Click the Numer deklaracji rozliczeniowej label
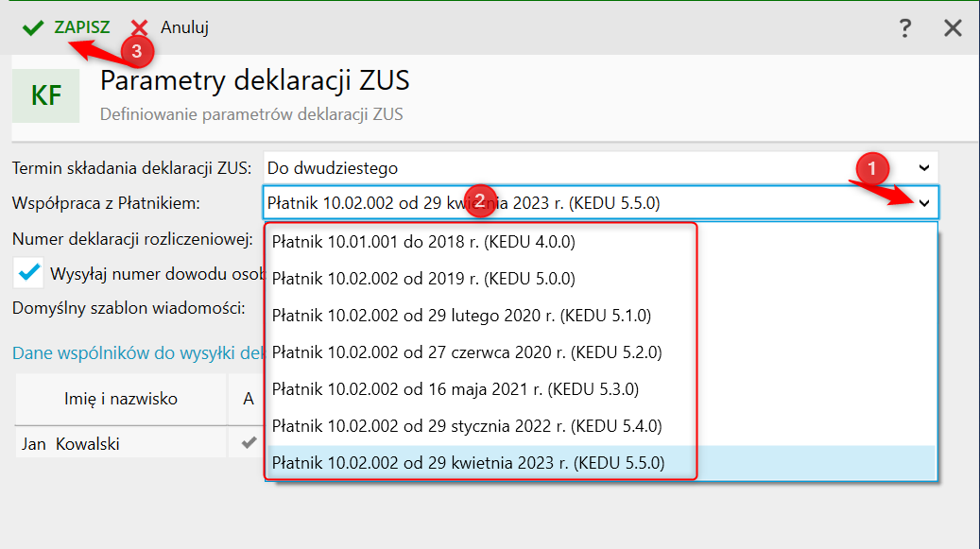The width and height of the screenshot is (980, 549). 132,239
